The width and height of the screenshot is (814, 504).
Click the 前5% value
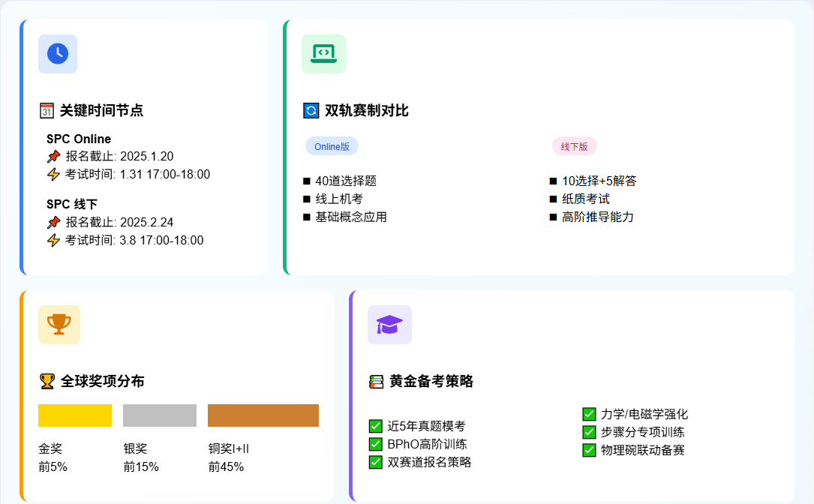point(53,467)
